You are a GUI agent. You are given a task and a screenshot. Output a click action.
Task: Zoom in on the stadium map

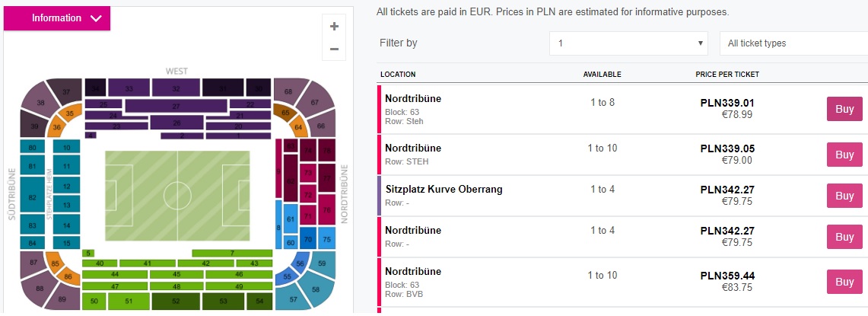(x=334, y=27)
